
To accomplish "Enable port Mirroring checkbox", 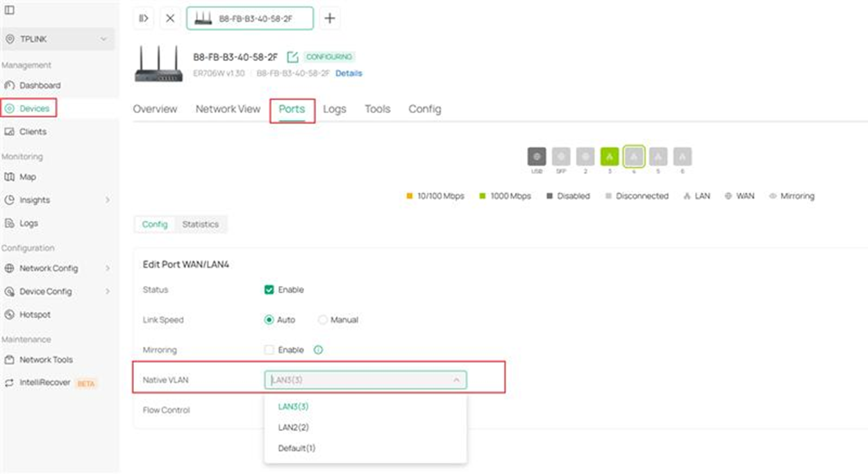I will click(270, 350).
